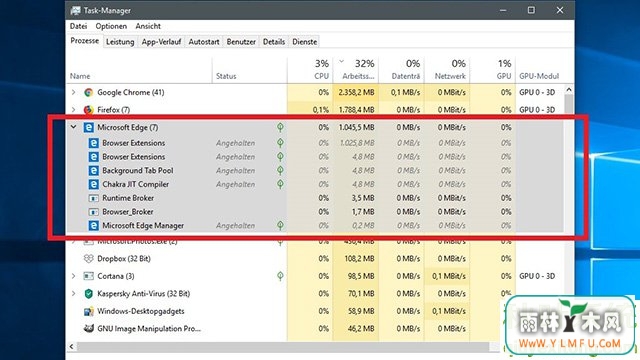Expand the Firefox (7) process group
This screenshot has width=640, height=360.
coord(73,110)
